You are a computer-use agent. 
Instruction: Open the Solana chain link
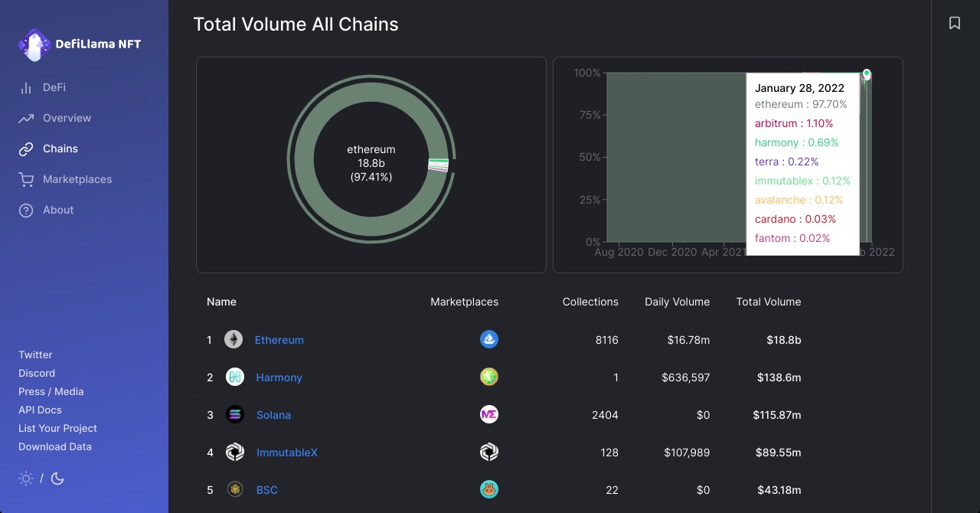[x=273, y=415]
